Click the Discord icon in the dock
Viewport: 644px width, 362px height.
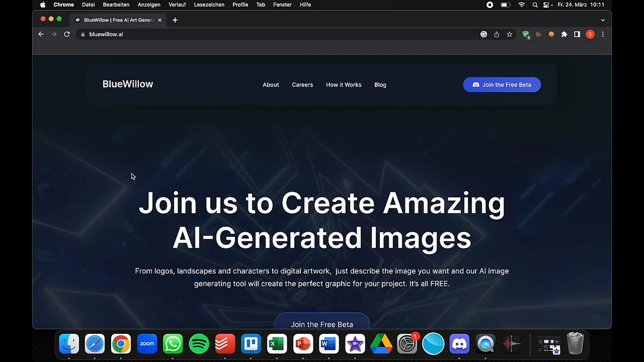(459, 344)
